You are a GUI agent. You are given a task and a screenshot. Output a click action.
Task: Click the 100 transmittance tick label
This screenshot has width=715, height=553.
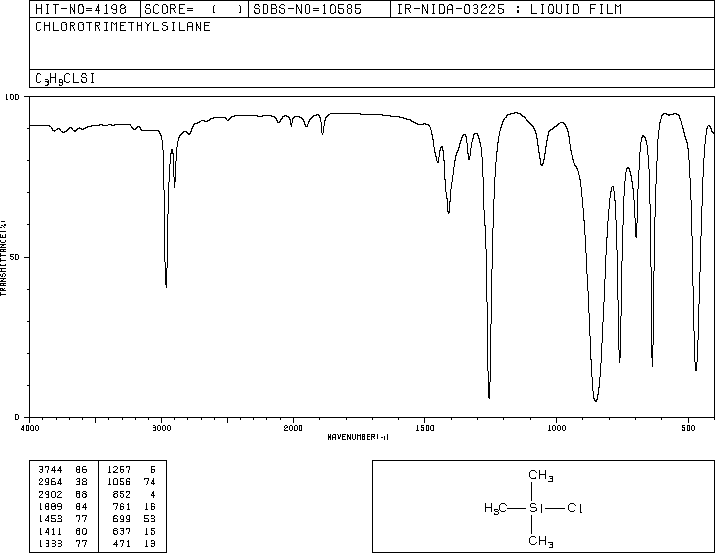12,97
